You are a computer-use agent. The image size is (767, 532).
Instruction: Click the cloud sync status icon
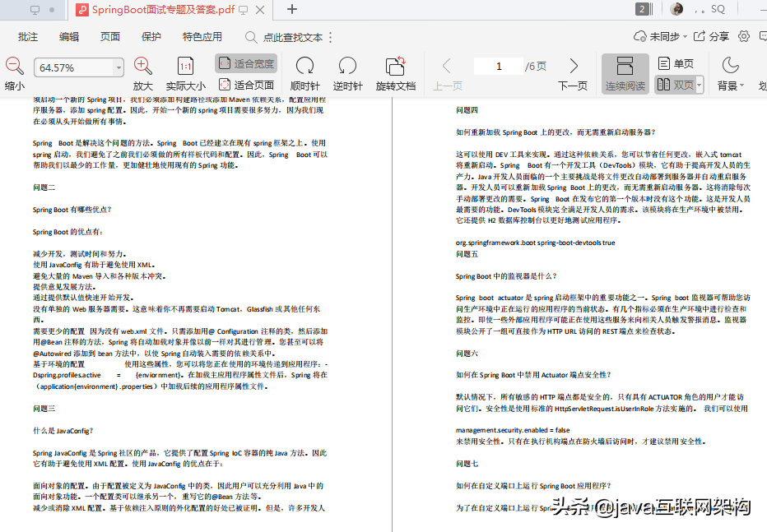pos(639,37)
